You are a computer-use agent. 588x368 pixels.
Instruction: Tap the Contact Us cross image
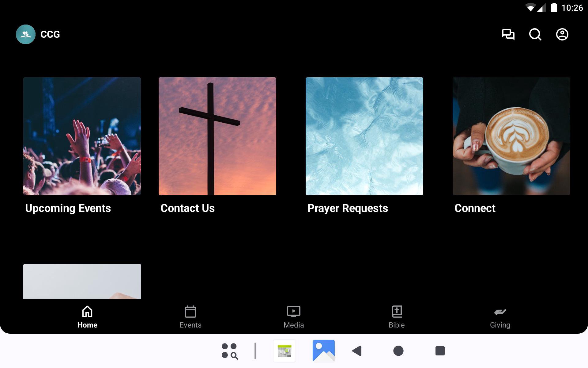click(x=217, y=136)
